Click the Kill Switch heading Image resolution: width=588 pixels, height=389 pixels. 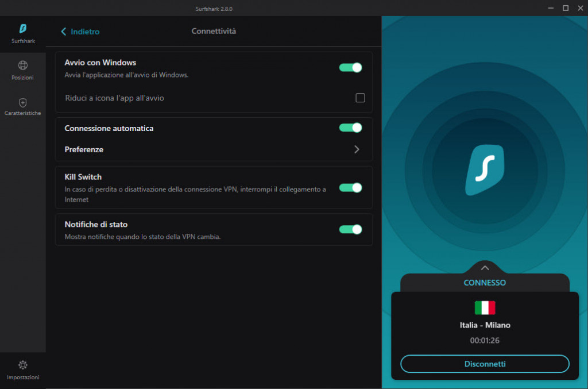click(x=83, y=177)
